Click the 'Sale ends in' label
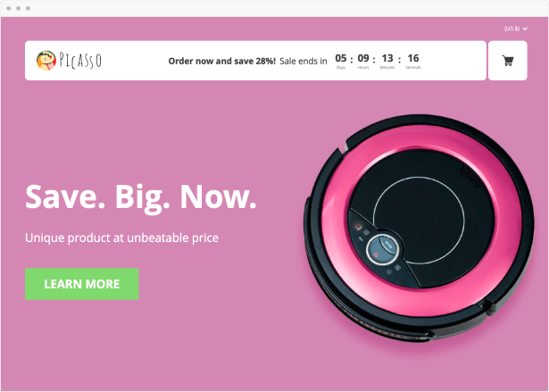 pyautogui.click(x=304, y=61)
